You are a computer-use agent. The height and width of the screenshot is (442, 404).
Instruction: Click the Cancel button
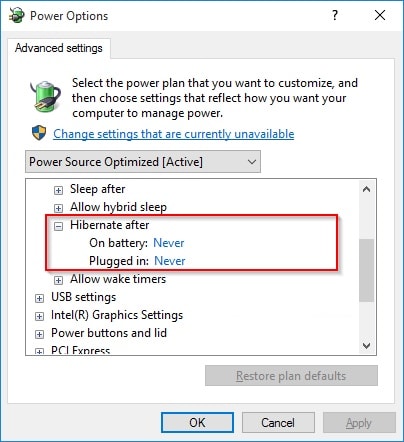278,423
